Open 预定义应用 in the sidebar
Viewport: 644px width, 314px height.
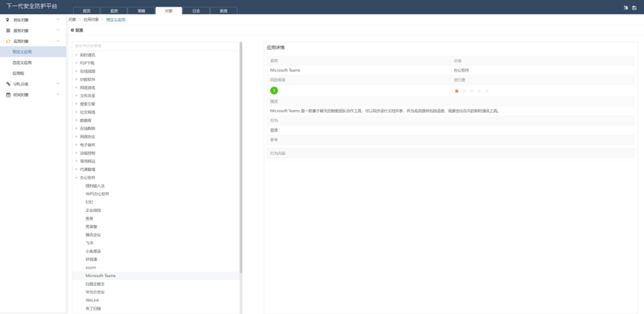[x=33, y=52]
